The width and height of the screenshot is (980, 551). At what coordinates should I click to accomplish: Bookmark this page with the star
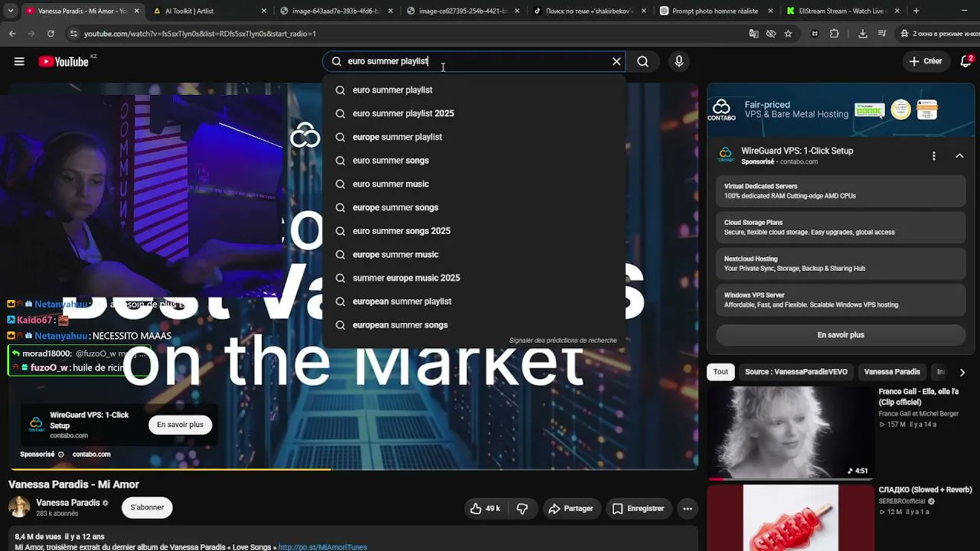pos(788,34)
